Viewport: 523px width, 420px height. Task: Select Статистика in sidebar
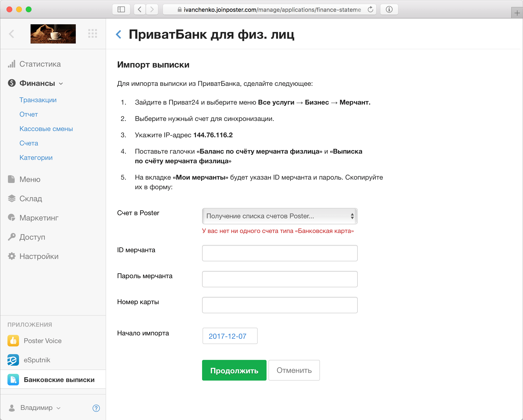pos(40,64)
